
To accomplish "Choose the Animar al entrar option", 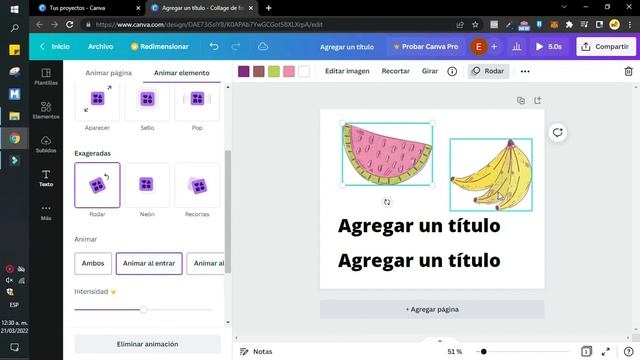I will click(x=149, y=263).
